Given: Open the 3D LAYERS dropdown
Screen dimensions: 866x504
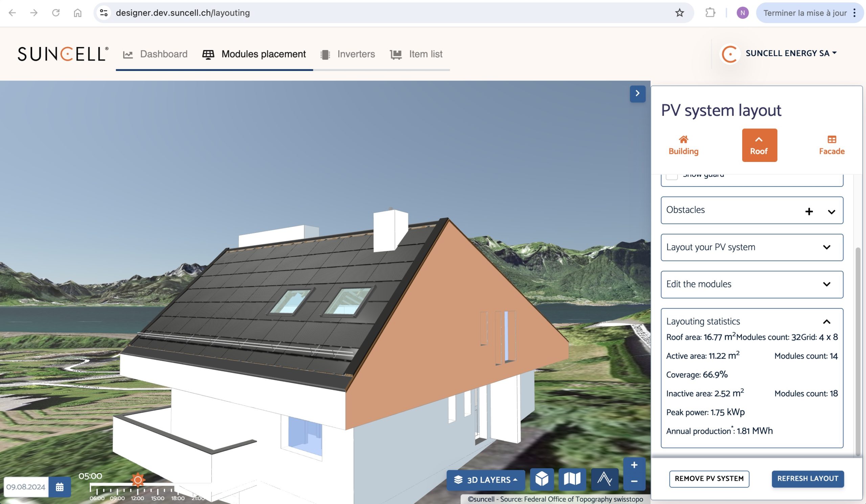Looking at the screenshot, I should pos(485,480).
